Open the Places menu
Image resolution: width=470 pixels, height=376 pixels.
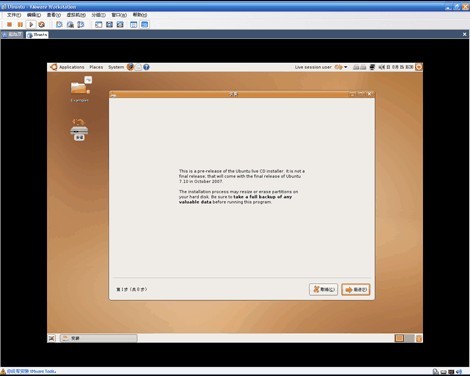pyautogui.click(x=96, y=67)
